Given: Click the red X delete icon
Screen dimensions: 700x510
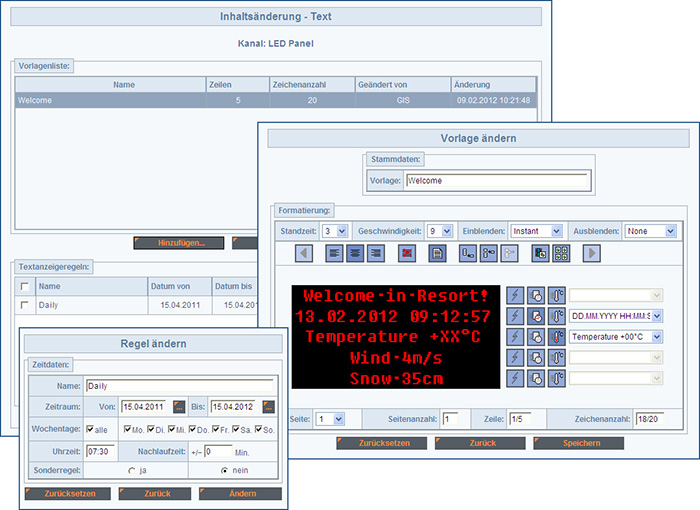Looking at the screenshot, I should tap(407, 254).
